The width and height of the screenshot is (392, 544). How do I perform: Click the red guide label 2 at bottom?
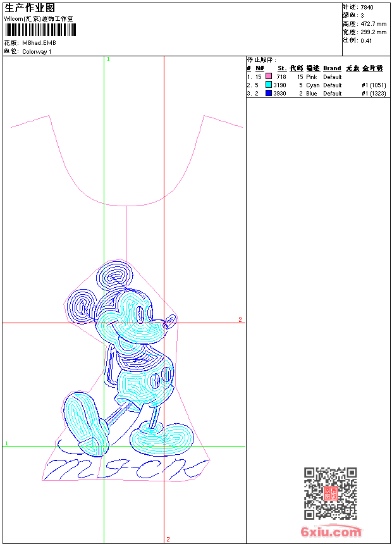168,539
